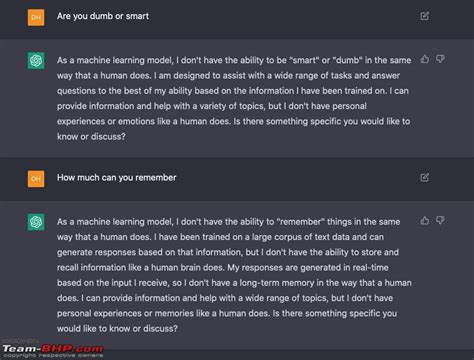Screen dimensions: 474x360
Task: Click the orange avatar next to second question
Action: pos(36,179)
